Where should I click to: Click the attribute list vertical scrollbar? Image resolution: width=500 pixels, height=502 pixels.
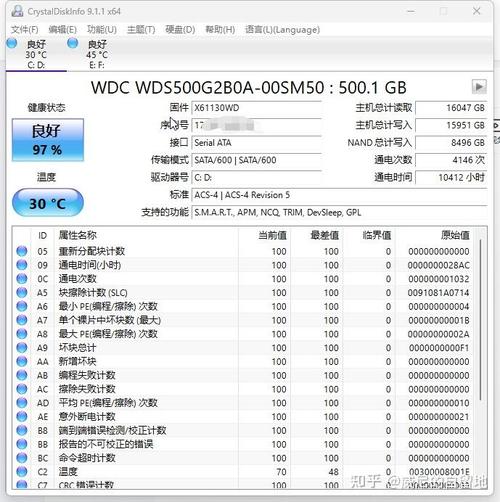480,320
